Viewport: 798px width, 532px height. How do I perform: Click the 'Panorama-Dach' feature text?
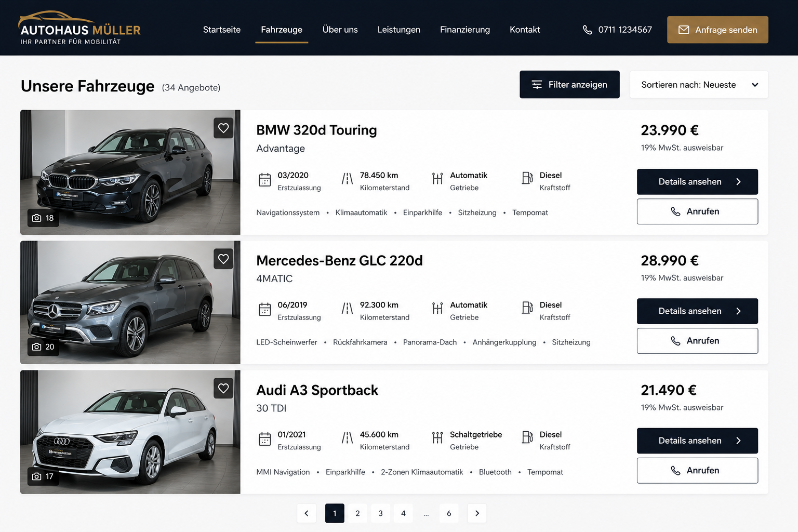430,342
